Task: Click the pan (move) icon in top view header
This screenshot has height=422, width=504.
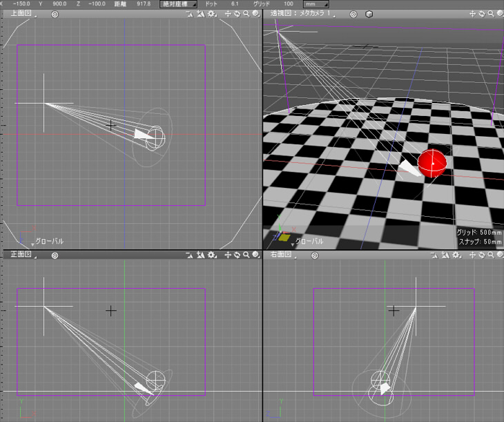Action: point(228,14)
